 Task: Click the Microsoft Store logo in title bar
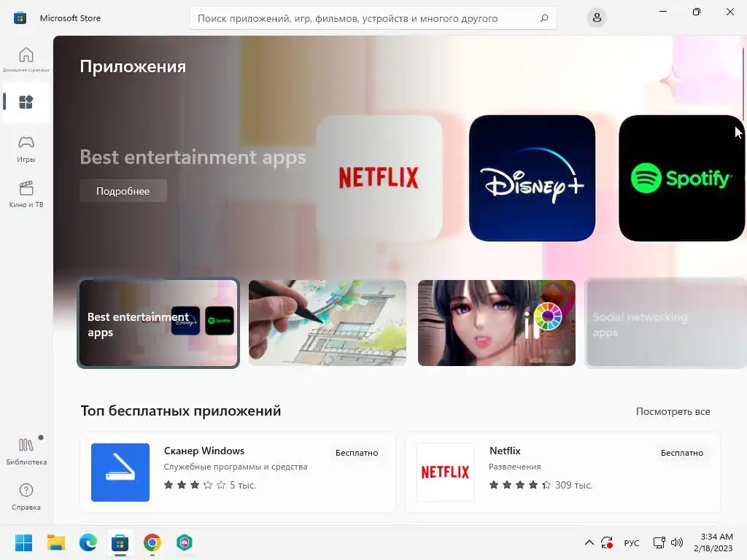[x=20, y=18]
